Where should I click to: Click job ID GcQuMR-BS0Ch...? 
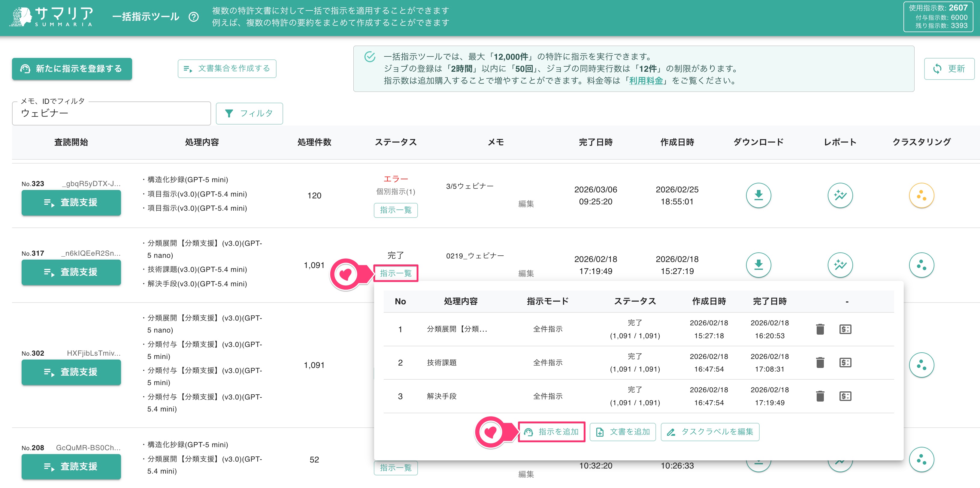click(88, 448)
